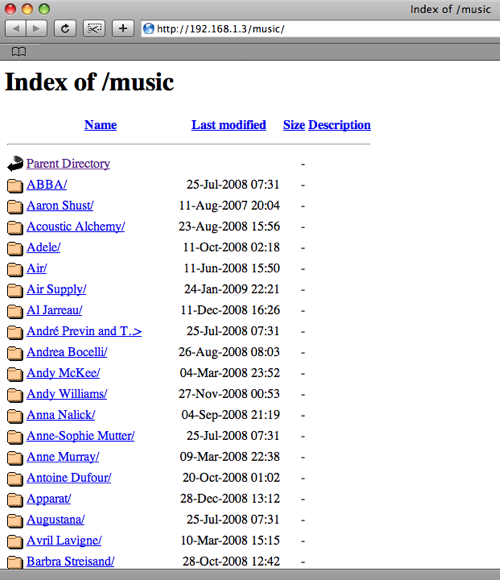
Task: Click the folder icon beside André Previn and T..>
Action: click(x=15, y=332)
